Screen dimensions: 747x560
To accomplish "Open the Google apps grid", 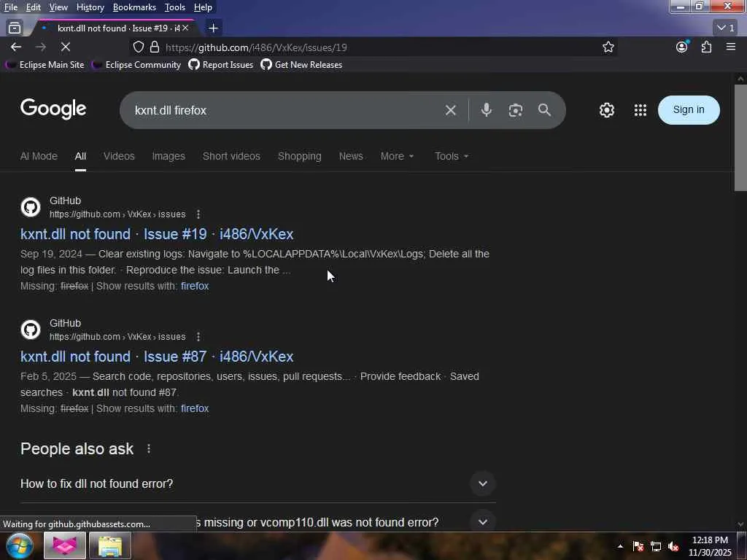I will [x=640, y=110].
